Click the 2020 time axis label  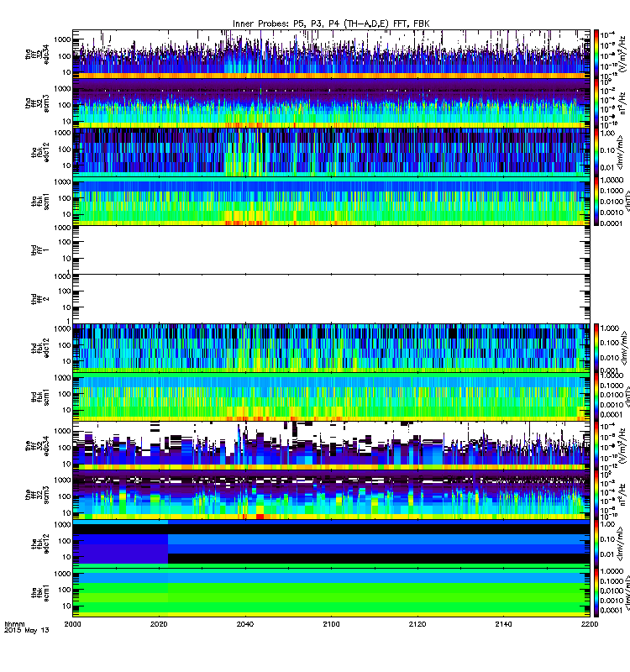pos(159,624)
